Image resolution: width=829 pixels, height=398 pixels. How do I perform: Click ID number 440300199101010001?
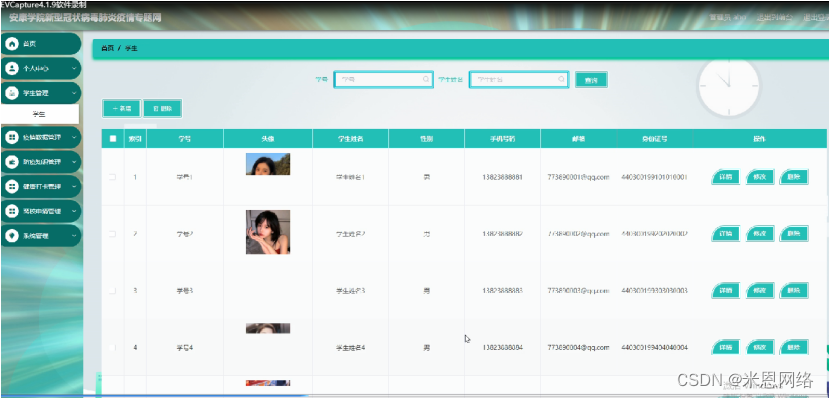click(x=655, y=177)
